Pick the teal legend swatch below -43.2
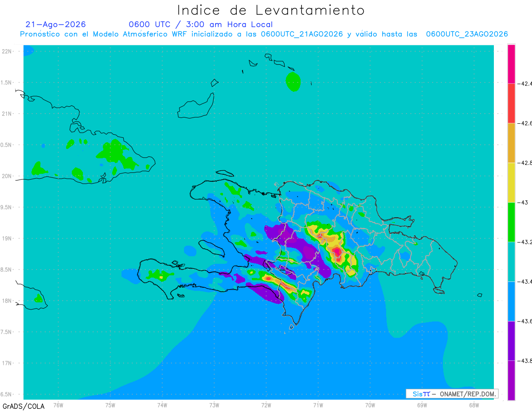Screen dimensions: 532x411 [511, 262]
